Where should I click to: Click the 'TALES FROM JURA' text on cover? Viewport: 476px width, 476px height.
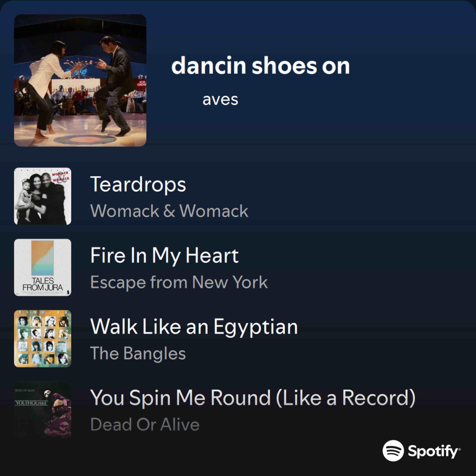point(43,284)
